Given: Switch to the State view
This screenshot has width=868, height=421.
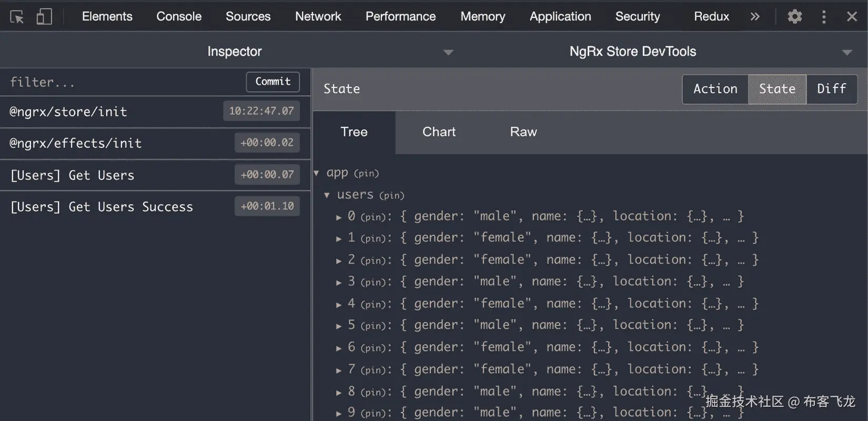Looking at the screenshot, I should pos(777,89).
